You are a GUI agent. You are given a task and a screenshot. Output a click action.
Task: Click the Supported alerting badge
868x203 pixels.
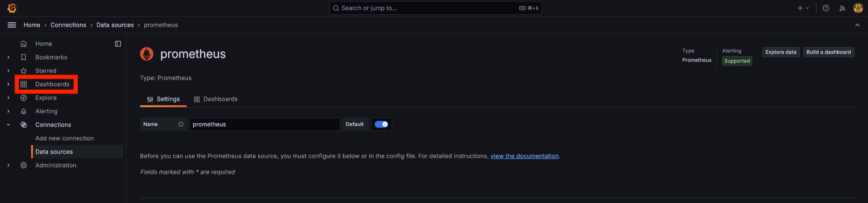(x=737, y=61)
